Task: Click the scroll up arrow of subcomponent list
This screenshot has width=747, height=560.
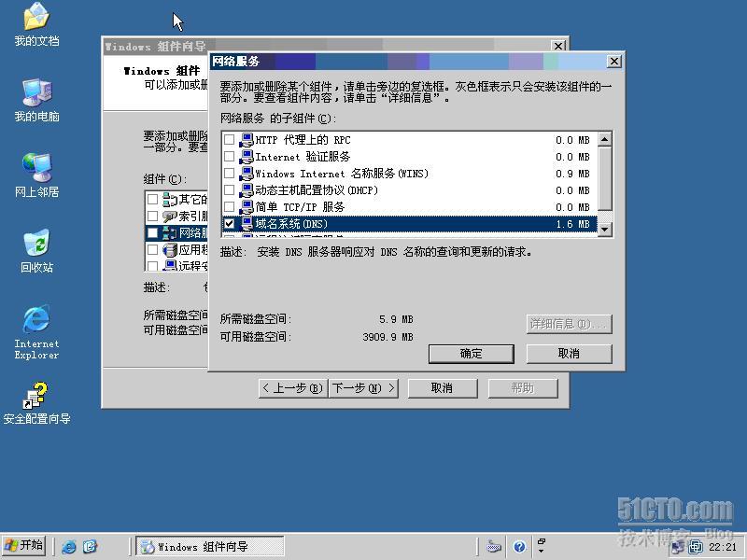Action: point(604,139)
